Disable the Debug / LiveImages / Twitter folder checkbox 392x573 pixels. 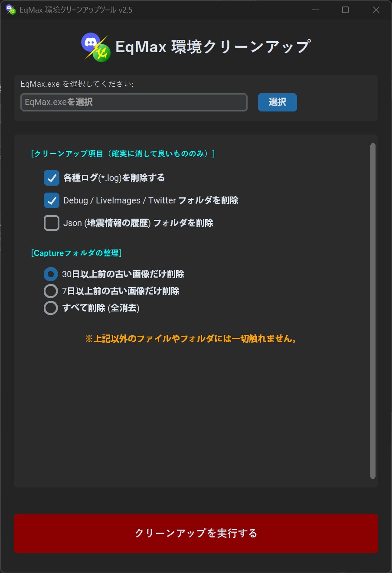(x=51, y=200)
